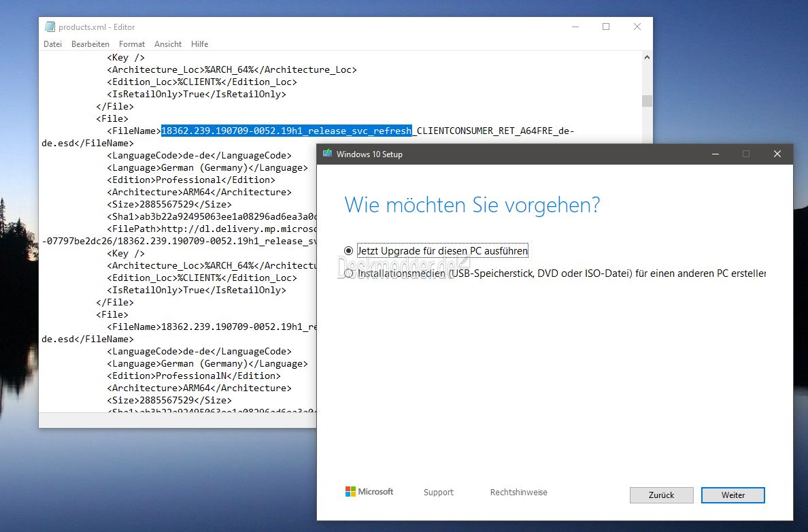The image size is (808, 532).
Task: Click the '<FilePath>http://dl.delivery.mp.microso' line
Action: coord(212,229)
